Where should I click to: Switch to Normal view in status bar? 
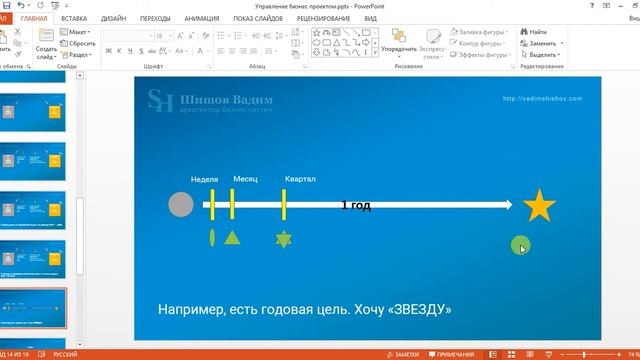point(493,354)
